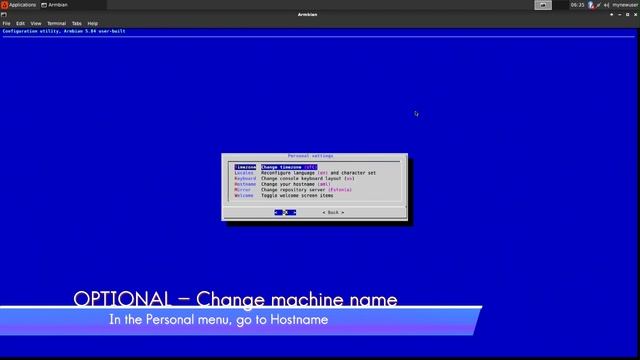
Task: Open the Applications menu in top panel
Action: 18,5
